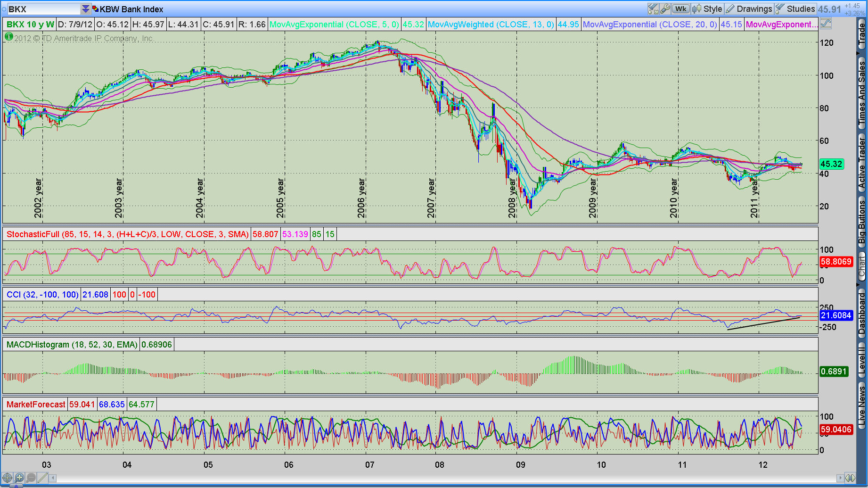Viewport: 868px width, 488px height.
Task: Open the Wk timeframe selector
Action: tap(681, 9)
